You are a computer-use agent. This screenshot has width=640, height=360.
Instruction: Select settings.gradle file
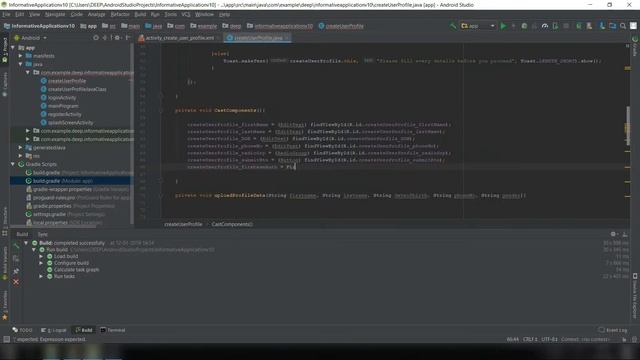[65, 214]
